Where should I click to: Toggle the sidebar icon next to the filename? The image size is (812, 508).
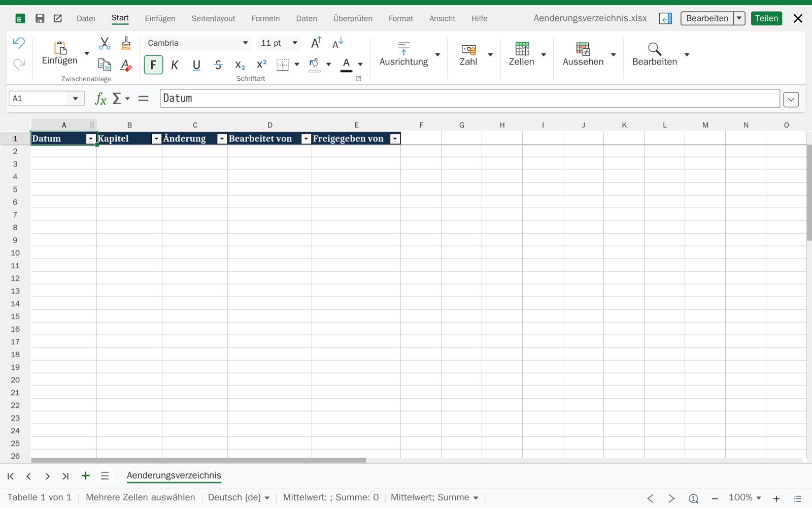coord(665,19)
